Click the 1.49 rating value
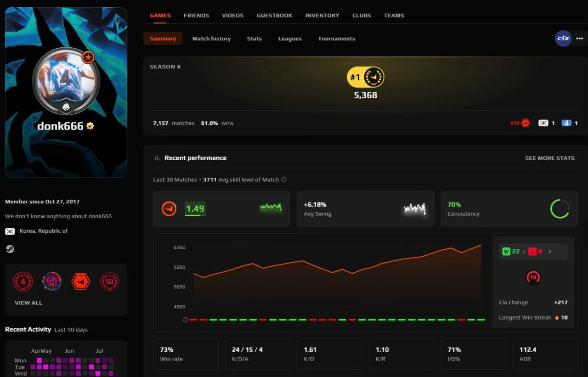This screenshot has height=377, width=588. tap(195, 209)
